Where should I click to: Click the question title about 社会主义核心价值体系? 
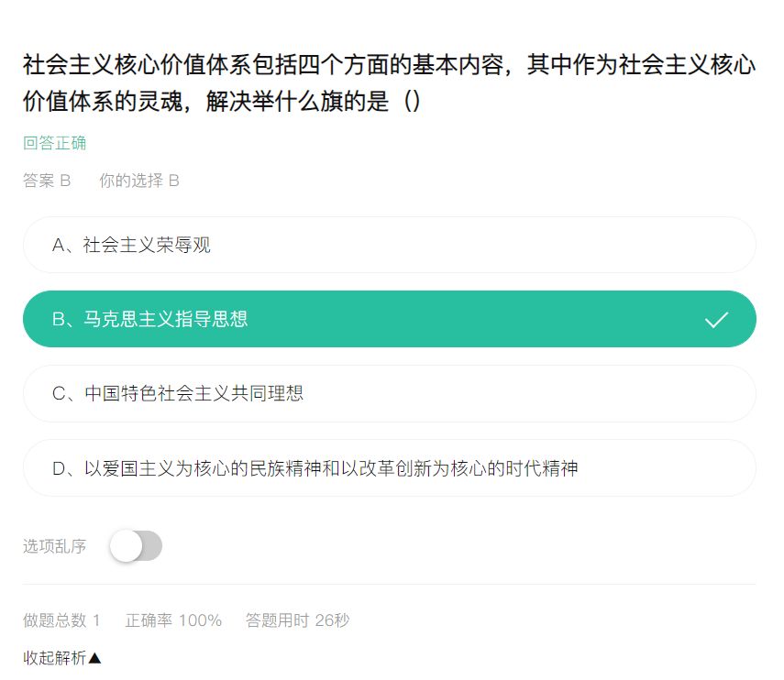point(390,83)
